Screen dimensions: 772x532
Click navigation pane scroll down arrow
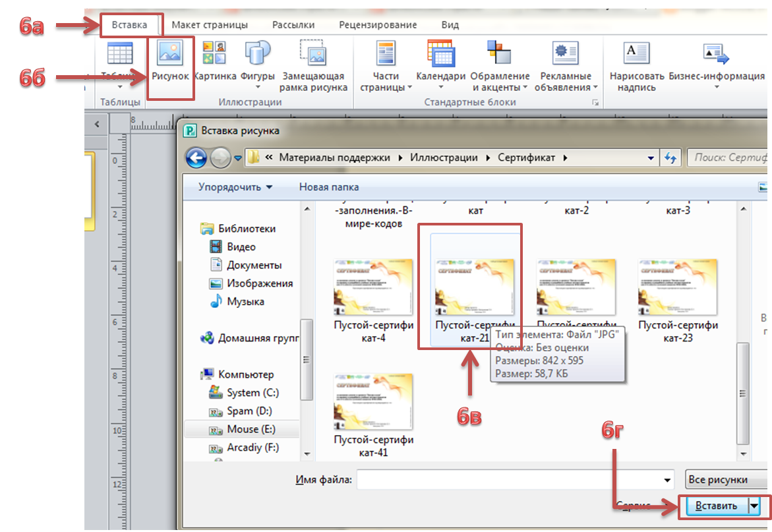(307, 454)
